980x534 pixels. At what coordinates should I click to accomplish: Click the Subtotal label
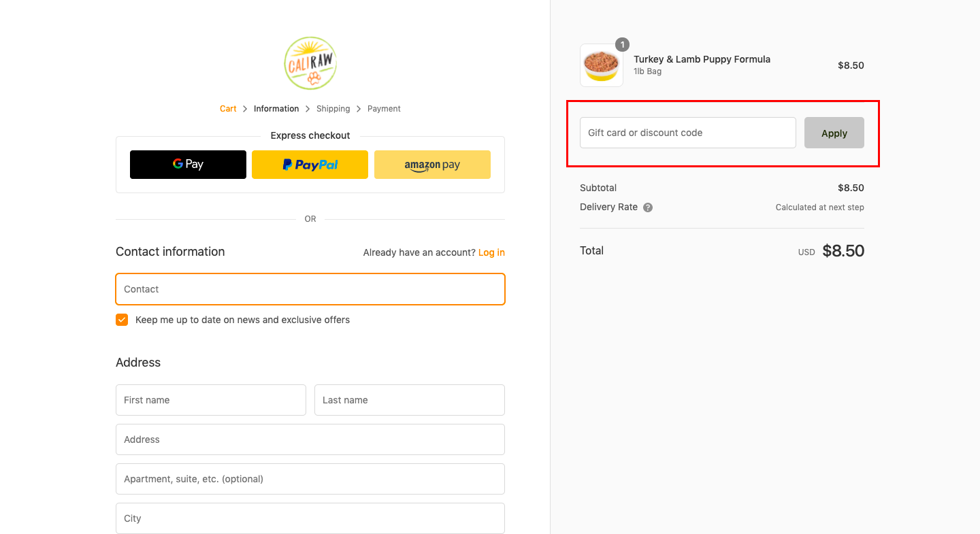click(x=598, y=188)
